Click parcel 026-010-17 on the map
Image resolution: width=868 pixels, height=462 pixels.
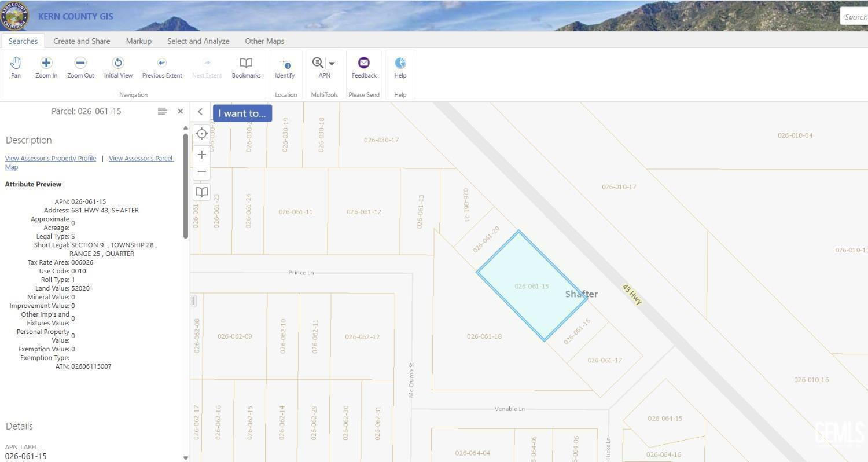(619, 187)
